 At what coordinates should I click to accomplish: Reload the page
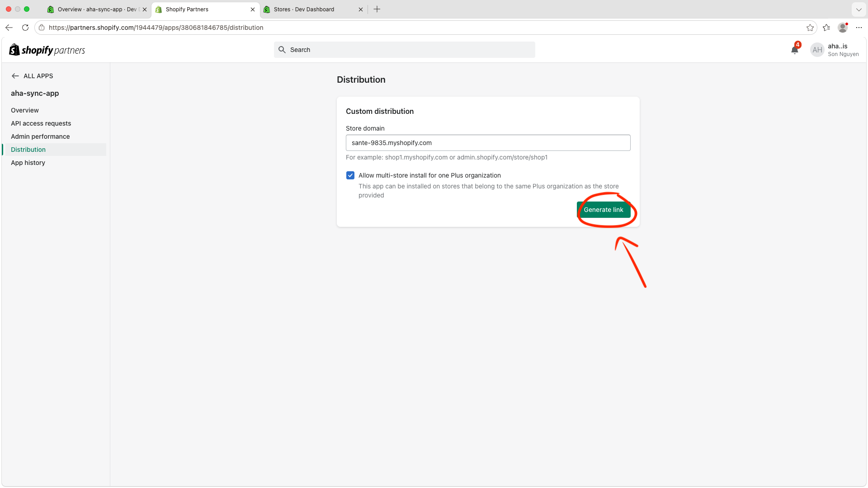25,28
